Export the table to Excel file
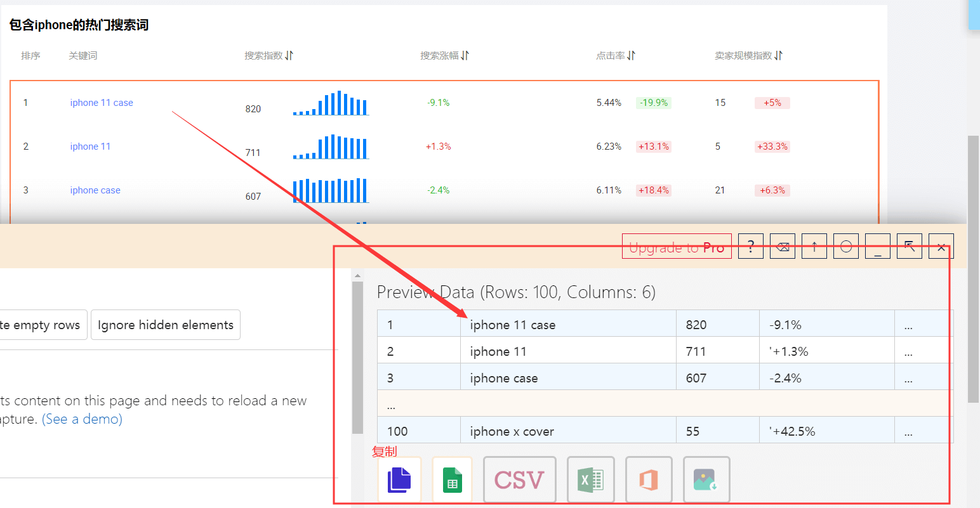Viewport: 980px width, 508px height. tap(590, 479)
